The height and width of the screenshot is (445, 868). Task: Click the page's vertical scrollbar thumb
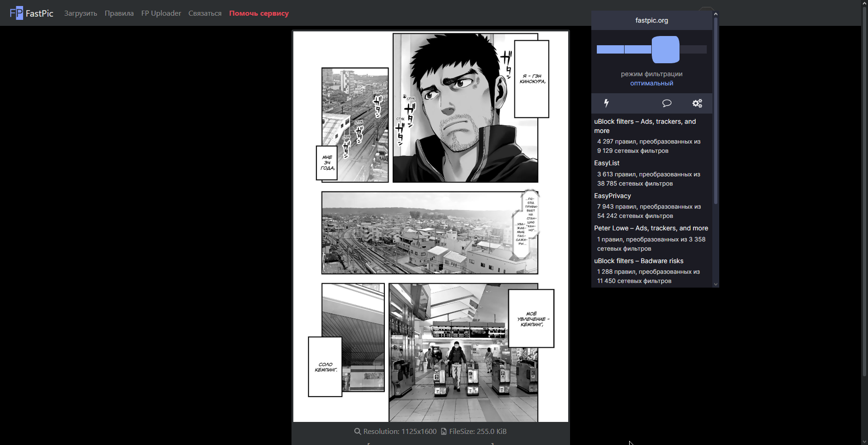(x=864, y=192)
